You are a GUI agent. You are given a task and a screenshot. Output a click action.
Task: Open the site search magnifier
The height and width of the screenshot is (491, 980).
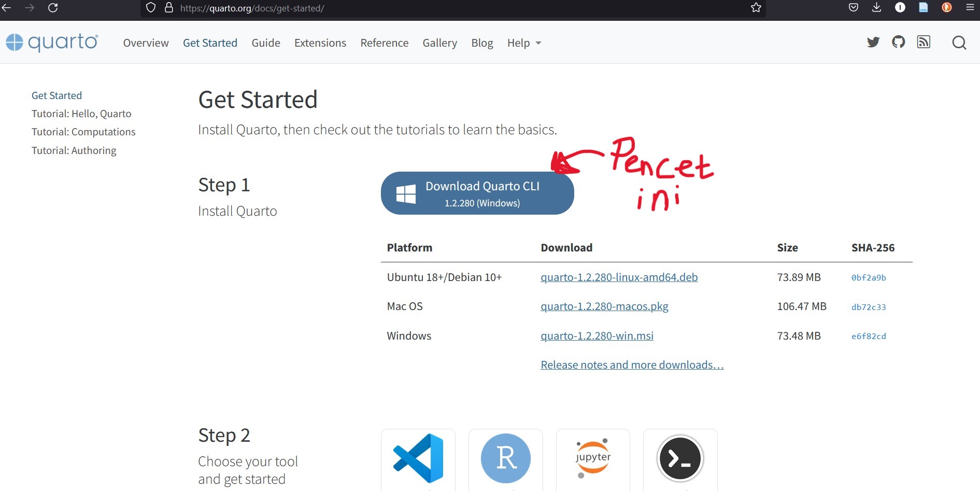pos(959,43)
